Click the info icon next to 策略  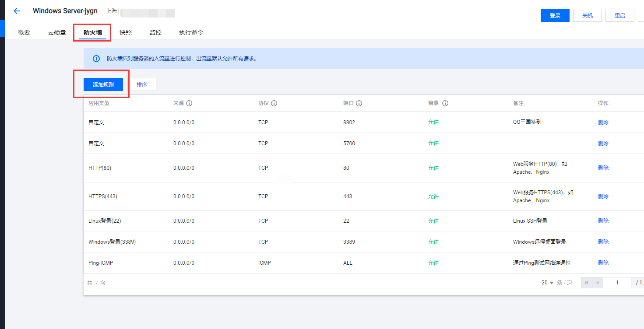coord(445,104)
